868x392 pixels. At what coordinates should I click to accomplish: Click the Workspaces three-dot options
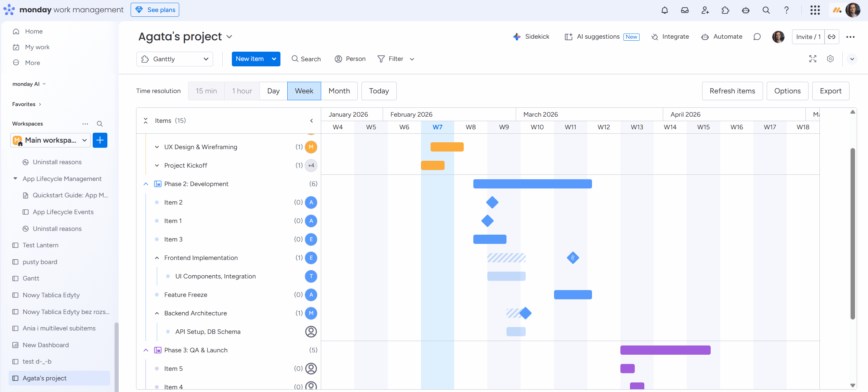85,124
